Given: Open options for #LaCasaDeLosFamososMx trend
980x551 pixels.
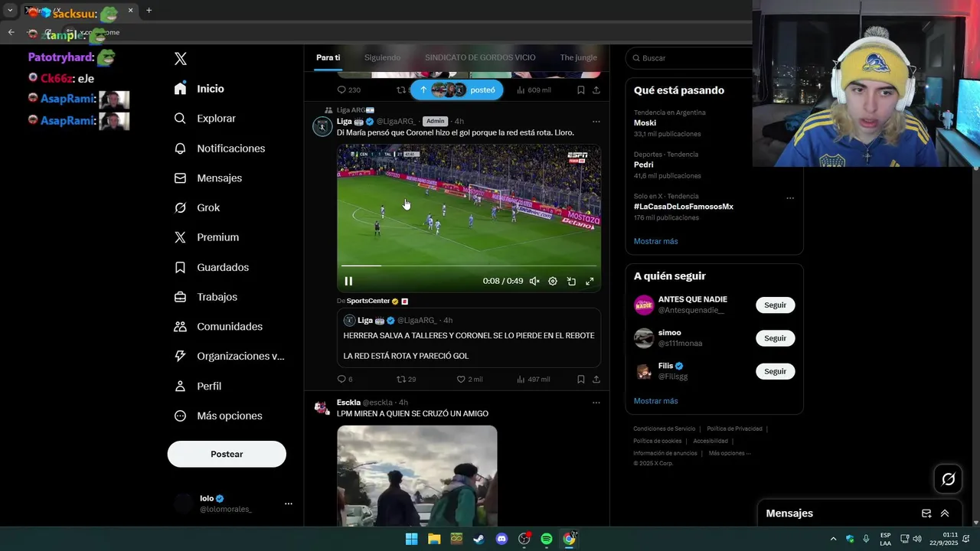Looking at the screenshot, I should (x=790, y=198).
